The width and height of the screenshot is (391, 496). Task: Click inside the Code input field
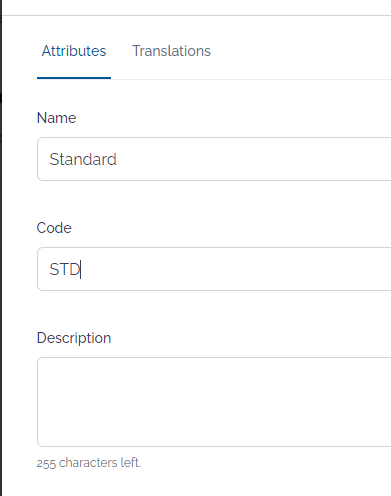[214, 269]
